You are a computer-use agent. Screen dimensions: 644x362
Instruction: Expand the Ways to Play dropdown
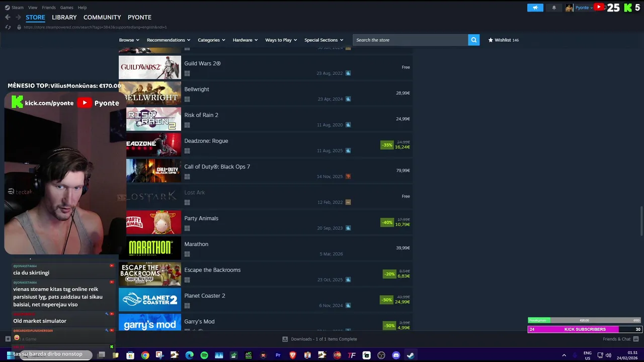[281, 40]
